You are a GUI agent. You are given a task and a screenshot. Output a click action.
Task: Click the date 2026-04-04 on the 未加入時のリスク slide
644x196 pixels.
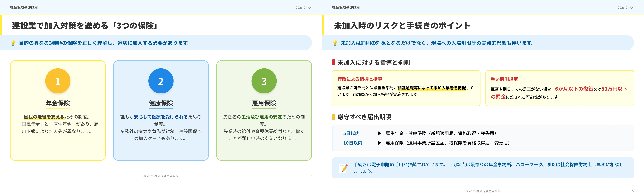click(x=626, y=8)
